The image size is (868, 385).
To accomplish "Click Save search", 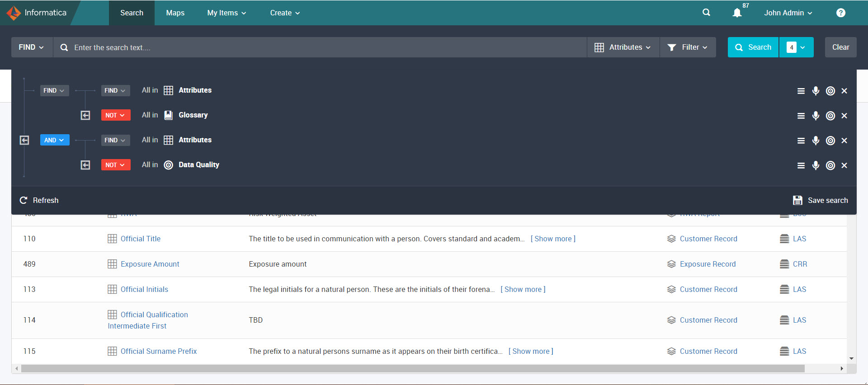I will pos(821,200).
